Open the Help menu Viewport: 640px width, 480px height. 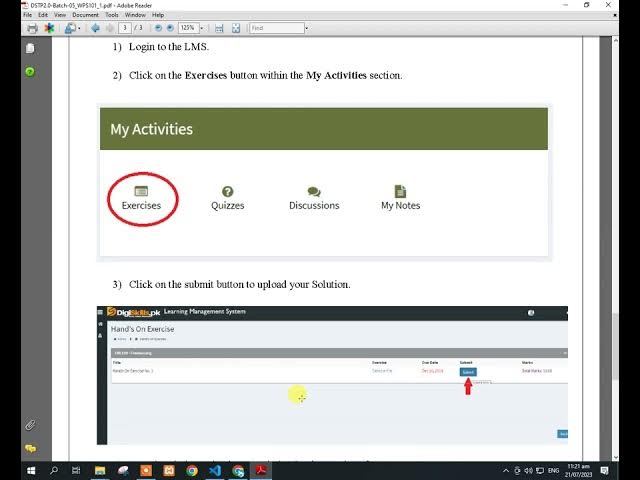(x=158, y=15)
